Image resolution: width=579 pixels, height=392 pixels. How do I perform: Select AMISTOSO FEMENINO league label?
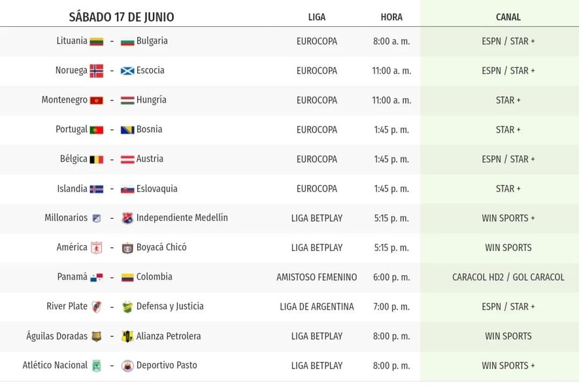[317, 277]
